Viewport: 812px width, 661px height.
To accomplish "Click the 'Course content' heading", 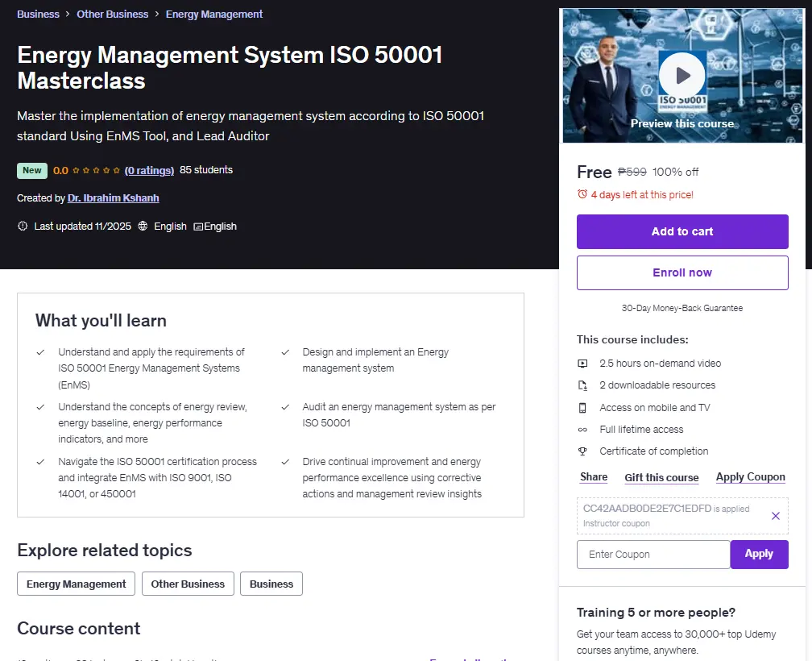I will [79, 629].
